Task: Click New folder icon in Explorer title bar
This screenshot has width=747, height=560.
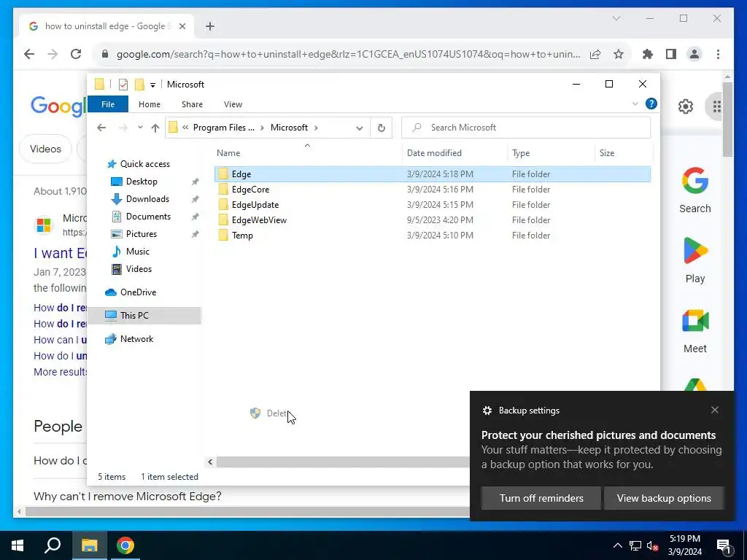Action: (139, 85)
